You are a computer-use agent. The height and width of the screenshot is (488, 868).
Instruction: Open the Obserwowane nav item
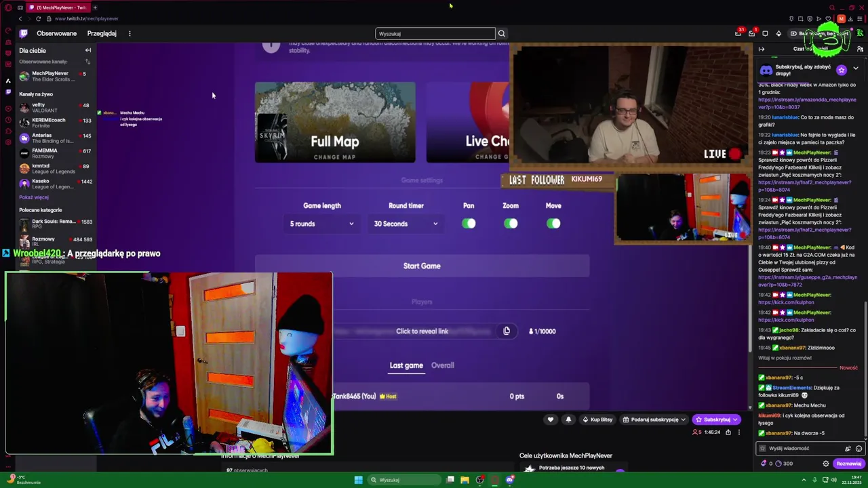(x=56, y=33)
